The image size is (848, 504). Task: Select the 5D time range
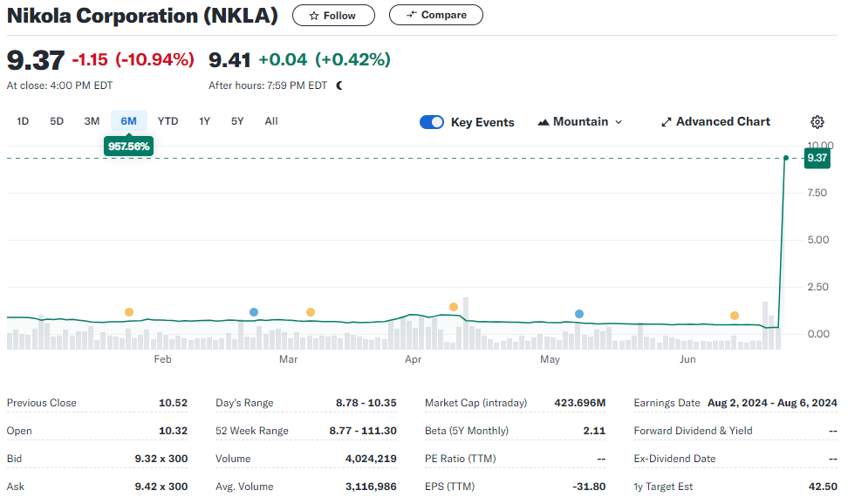[57, 121]
